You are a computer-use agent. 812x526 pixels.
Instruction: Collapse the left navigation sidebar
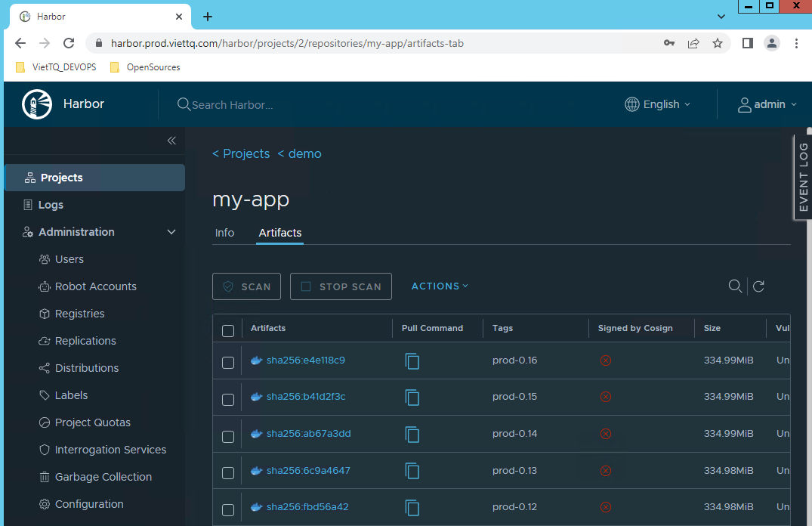[171, 141]
